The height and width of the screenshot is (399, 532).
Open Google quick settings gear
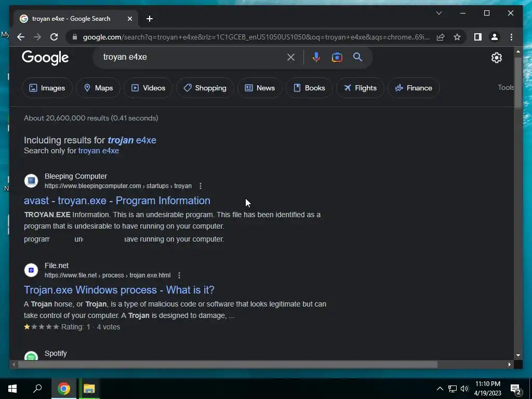pyautogui.click(x=496, y=58)
